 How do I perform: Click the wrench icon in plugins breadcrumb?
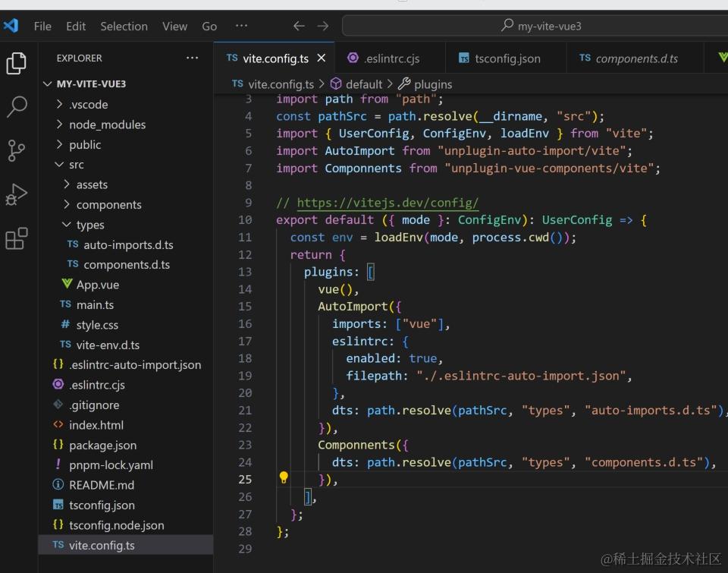[x=404, y=83]
